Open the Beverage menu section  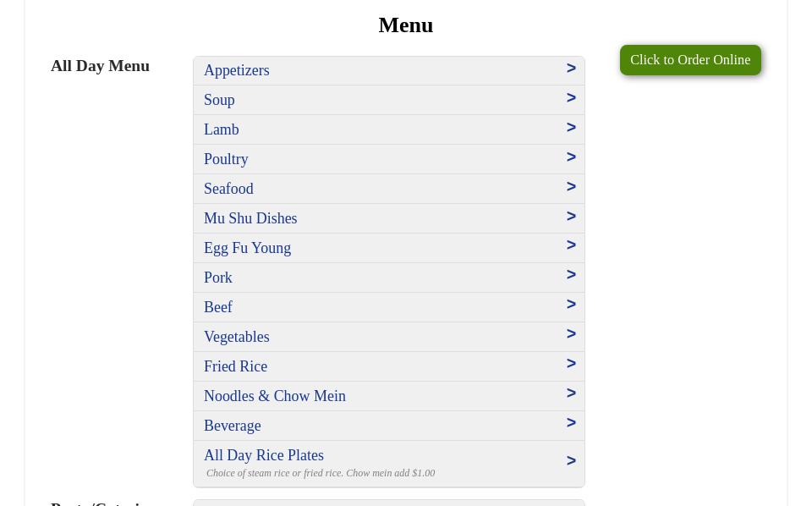389,426
